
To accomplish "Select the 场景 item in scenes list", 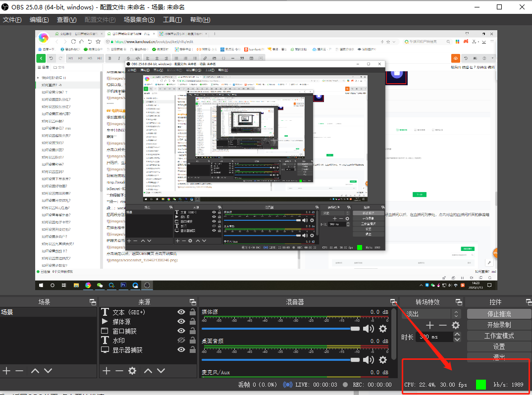I will click(48, 312).
